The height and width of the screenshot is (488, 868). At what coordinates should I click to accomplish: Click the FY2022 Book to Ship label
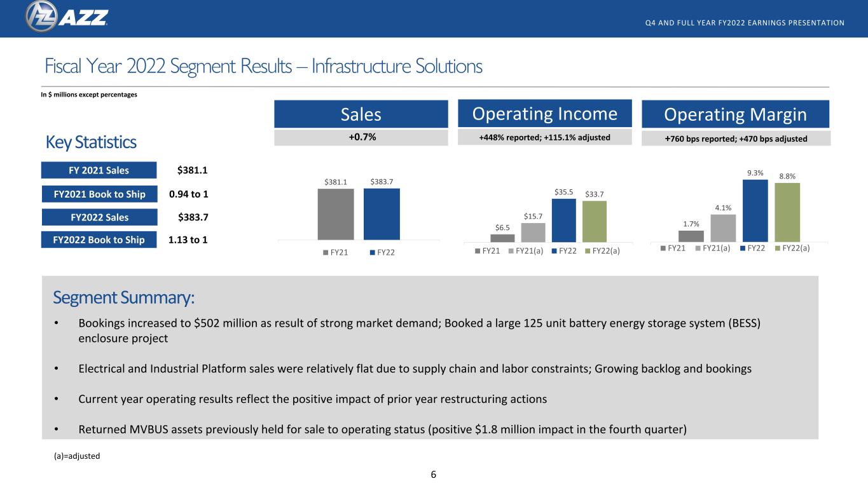point(99,240)
